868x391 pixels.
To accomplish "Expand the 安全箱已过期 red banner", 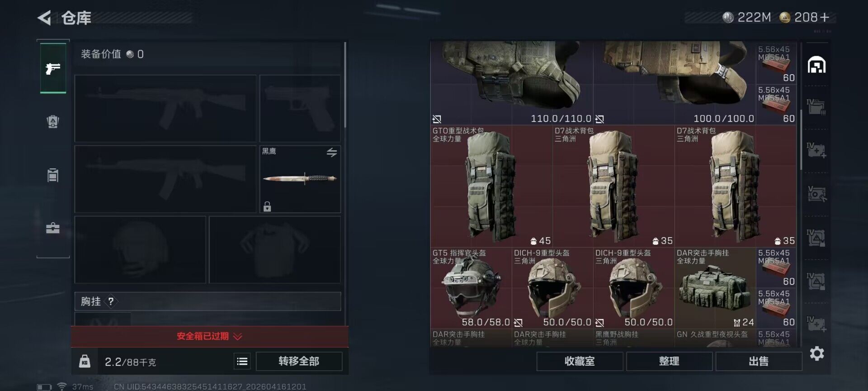I will [x=209, y=336].
